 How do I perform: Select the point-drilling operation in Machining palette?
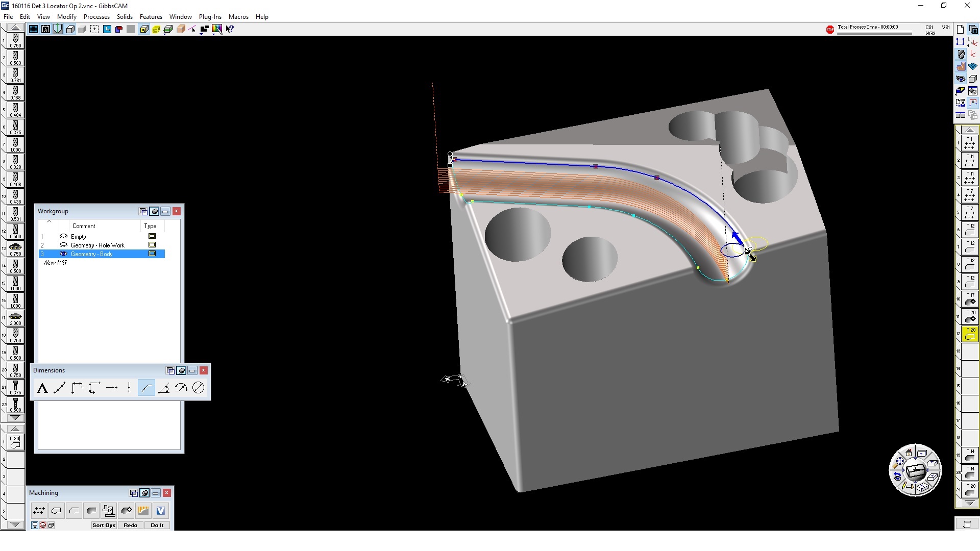click(x=39, y=510)
